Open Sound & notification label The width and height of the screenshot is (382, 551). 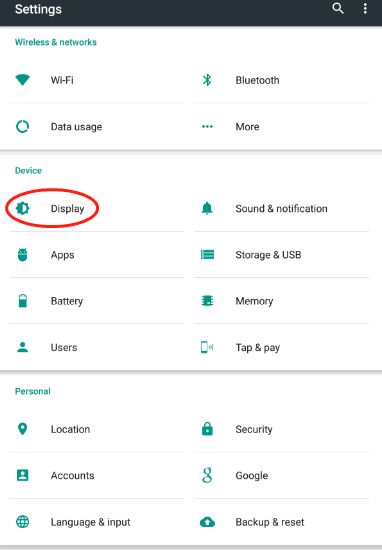[x=281, y=208]
